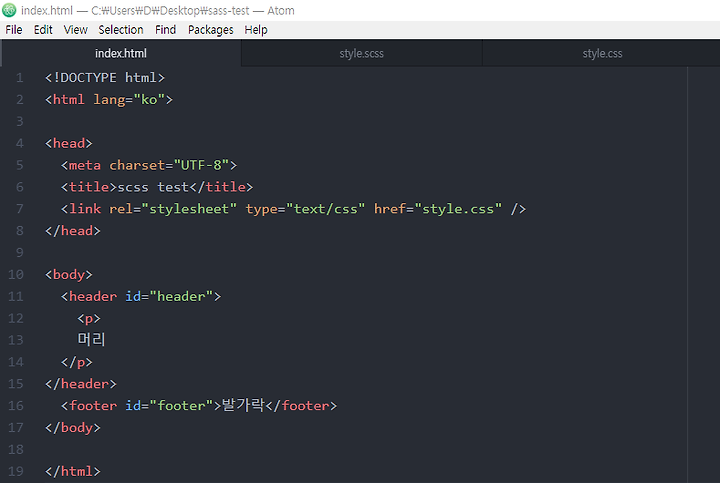Click the lang="ko" attribute text
Viewport: 720px width, 483px height.
(x=129, y=100)
